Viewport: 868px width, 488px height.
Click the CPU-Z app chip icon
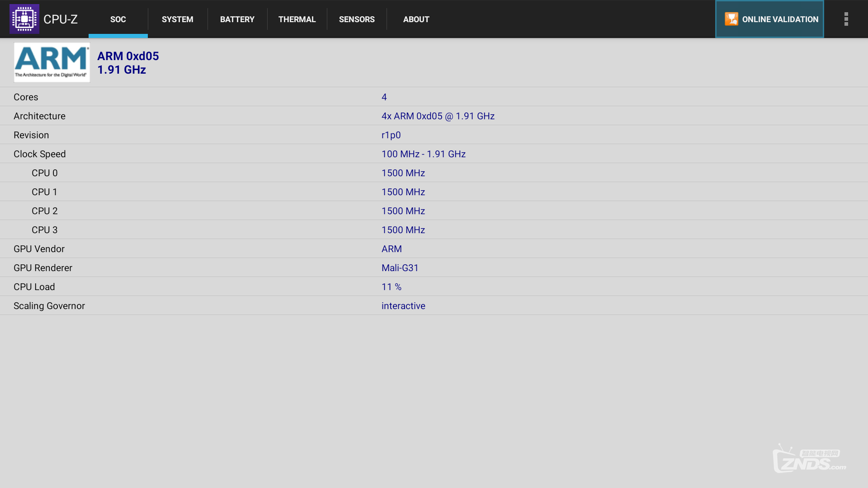24,19
